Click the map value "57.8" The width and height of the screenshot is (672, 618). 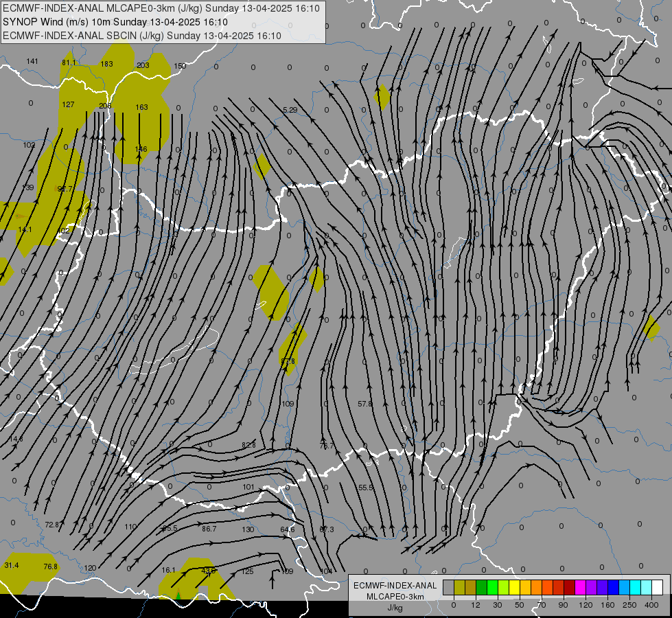(x=364, y=404)
